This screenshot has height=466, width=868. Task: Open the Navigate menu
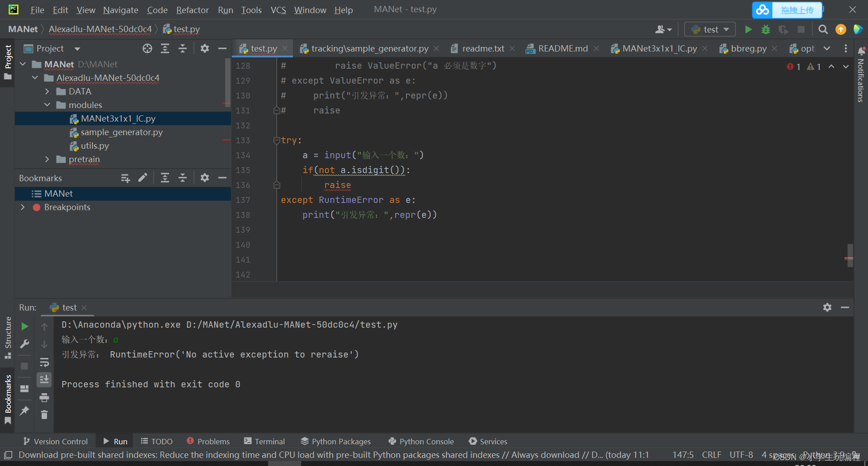(121, 10)
